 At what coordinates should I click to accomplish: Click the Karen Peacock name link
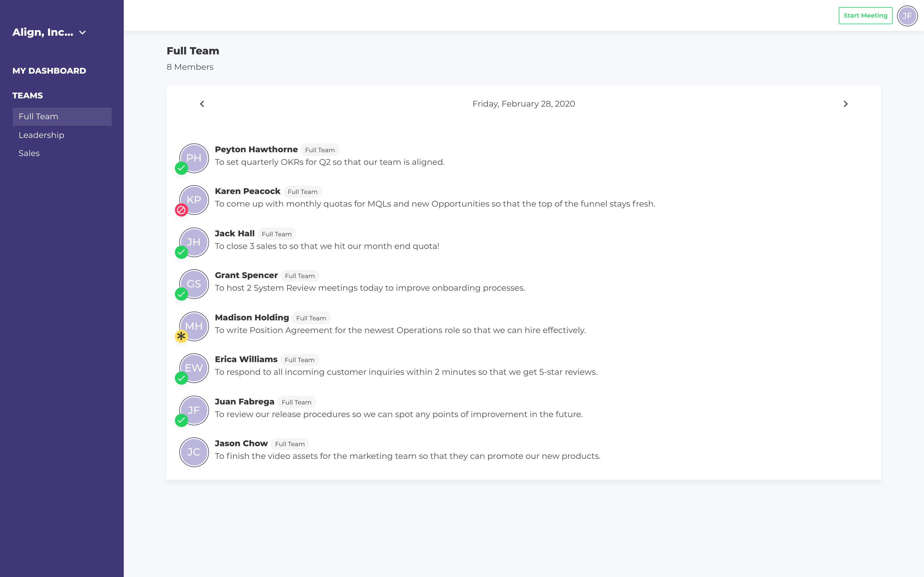coord(248,191)
